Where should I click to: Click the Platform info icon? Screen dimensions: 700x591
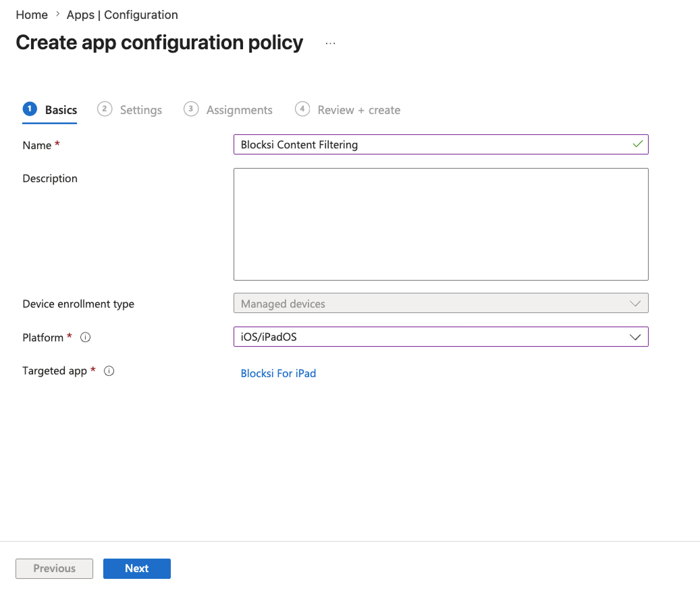(85, 337)
